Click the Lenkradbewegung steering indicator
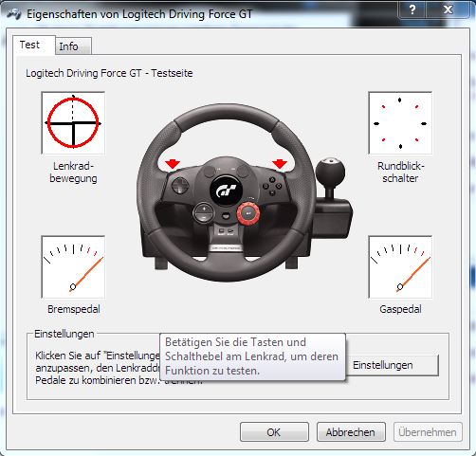The height and width of the screenshot is (456, 476). coord(73,123)
